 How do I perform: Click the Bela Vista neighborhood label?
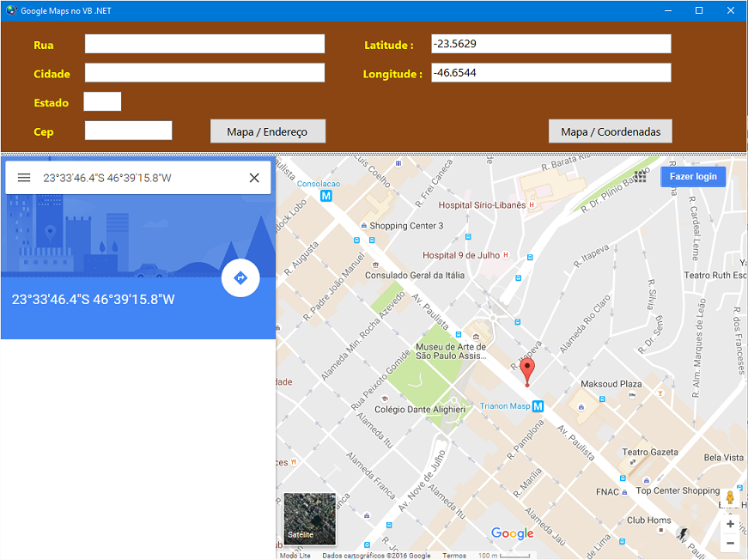click(x=724, y=458)
